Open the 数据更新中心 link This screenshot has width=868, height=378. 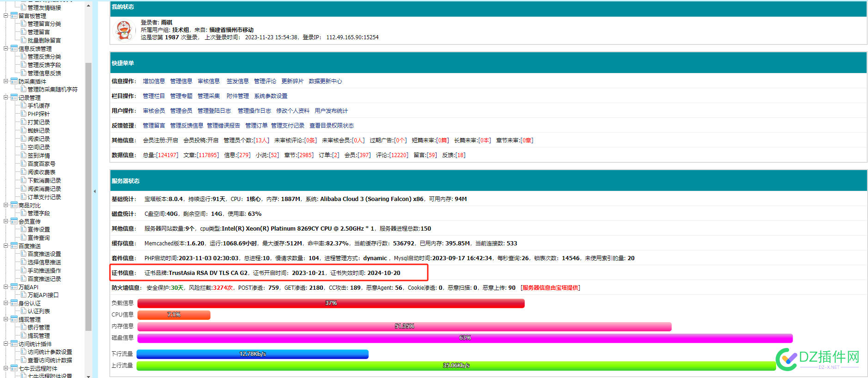(x=325, y=81)
